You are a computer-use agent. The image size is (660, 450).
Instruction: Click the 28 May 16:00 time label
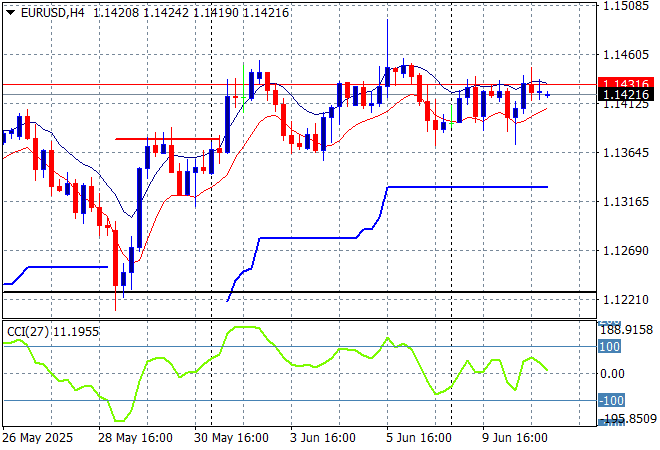(135, 438)
